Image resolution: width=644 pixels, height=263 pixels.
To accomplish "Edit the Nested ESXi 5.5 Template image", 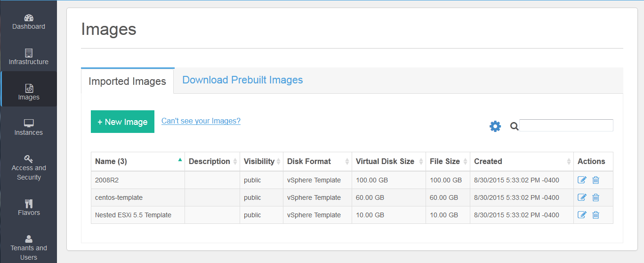I will tap(582, 215).
